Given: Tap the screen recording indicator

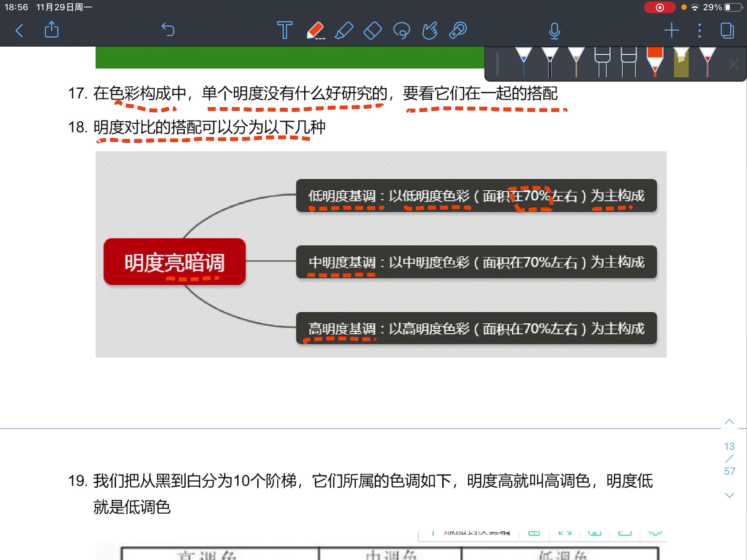Looking at the screenshot, I should [660, 7].
